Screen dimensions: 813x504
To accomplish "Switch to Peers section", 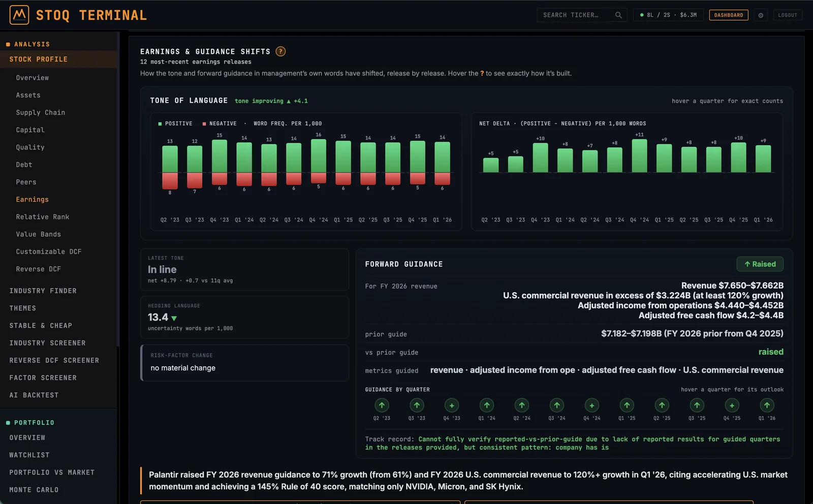I will [26, 182].
